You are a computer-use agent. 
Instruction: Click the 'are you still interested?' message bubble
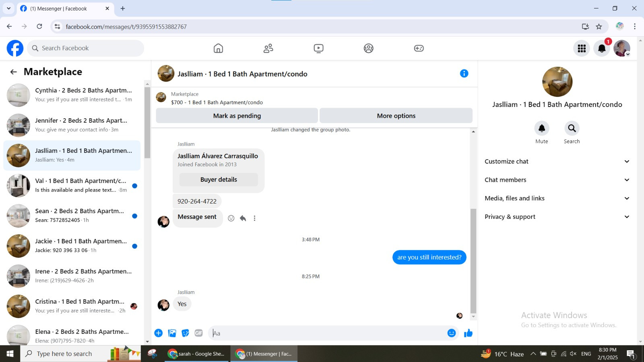429,257
